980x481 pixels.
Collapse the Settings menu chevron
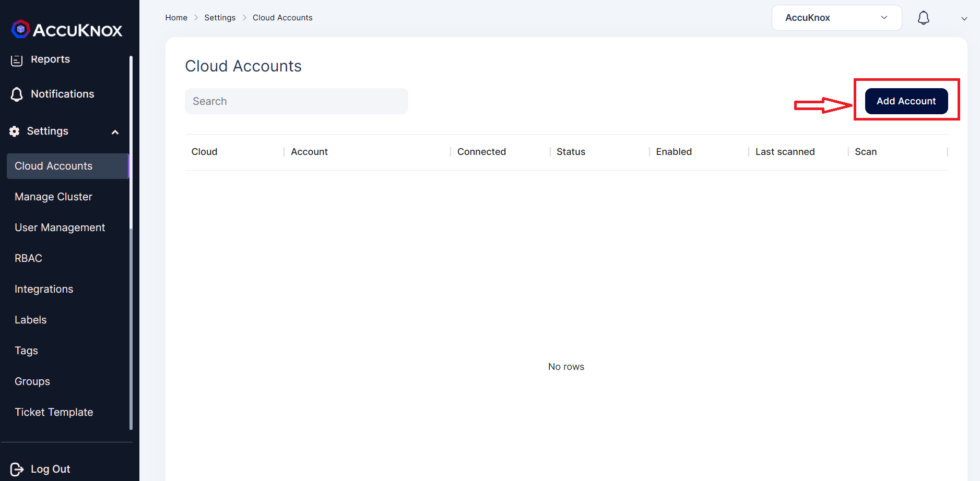click(115, 132)
